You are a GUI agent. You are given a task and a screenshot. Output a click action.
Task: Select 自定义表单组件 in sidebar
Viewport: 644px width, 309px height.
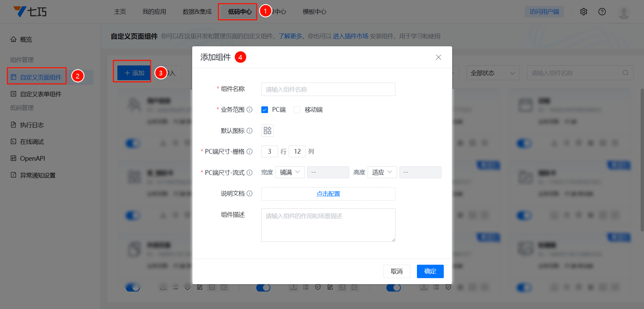point(41,94)
